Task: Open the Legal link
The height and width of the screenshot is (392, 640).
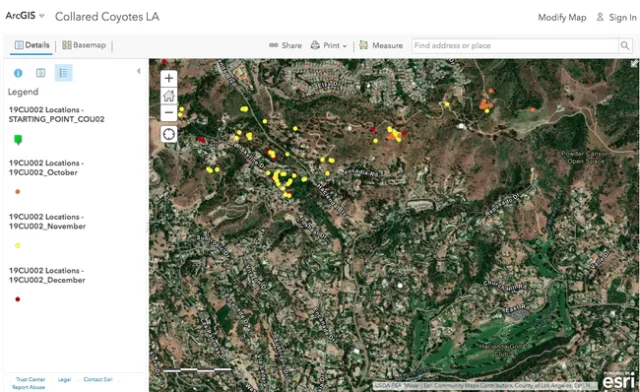Action: (x=64, y=379)
